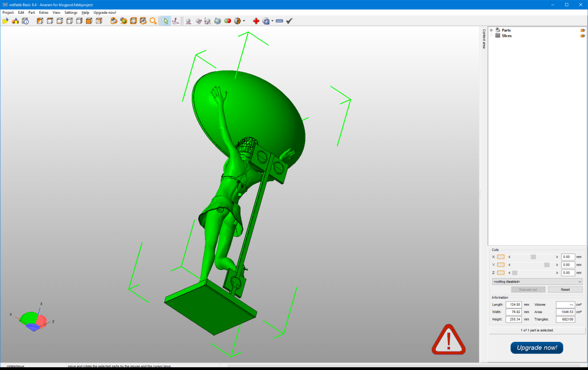Open the cutting disabled dropdown
This screenshot has width=588, height=370.
pos(537,282)
